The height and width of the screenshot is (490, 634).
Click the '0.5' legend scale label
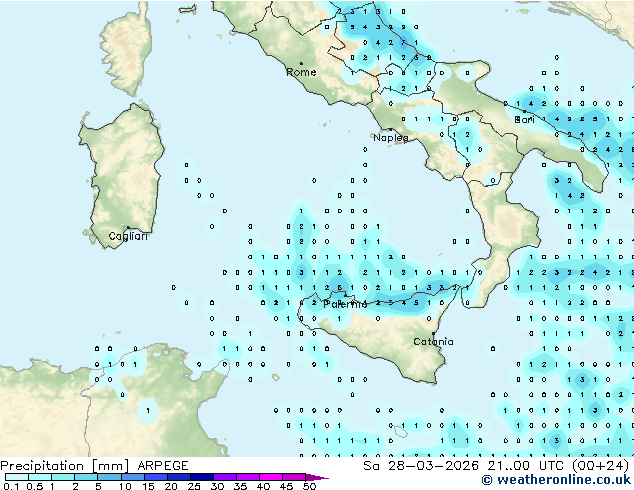(34, 486)
